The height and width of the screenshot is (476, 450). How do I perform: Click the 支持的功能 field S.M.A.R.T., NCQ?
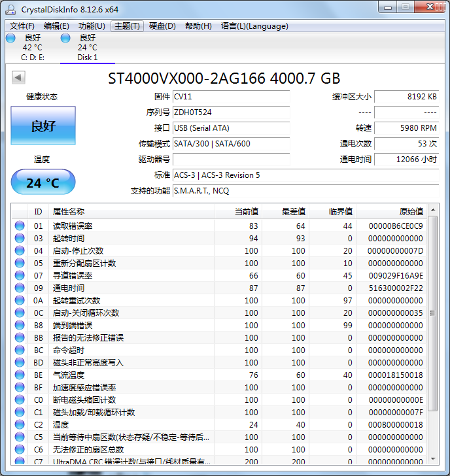[x=305, y=191]
